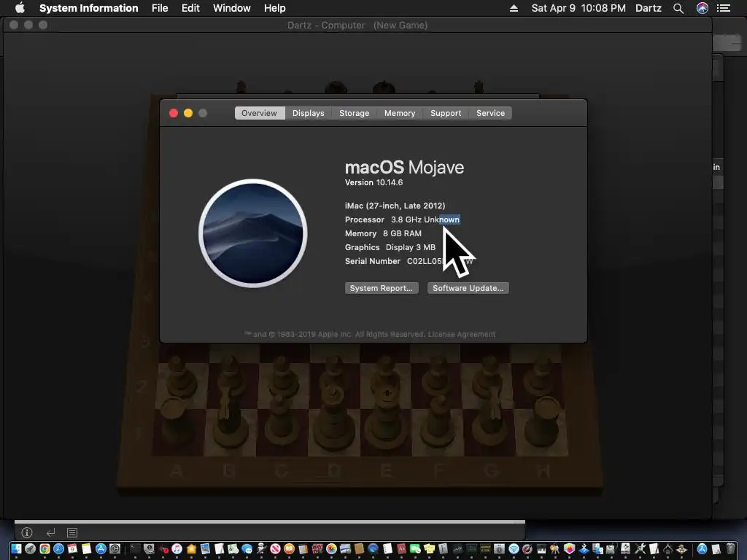Image resolution: width=747 pixels, height=560 pixels.
Task: Click the Siri icon in menu bar
Action: click(703, 8)
